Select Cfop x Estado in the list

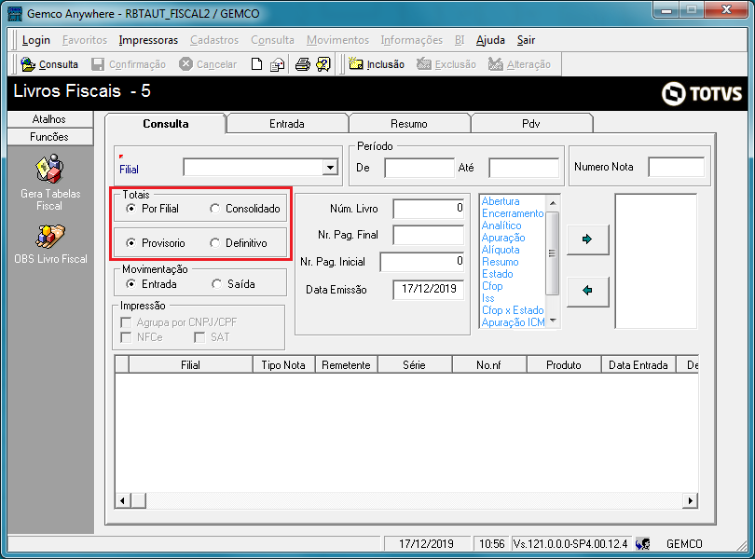(513, 310)
